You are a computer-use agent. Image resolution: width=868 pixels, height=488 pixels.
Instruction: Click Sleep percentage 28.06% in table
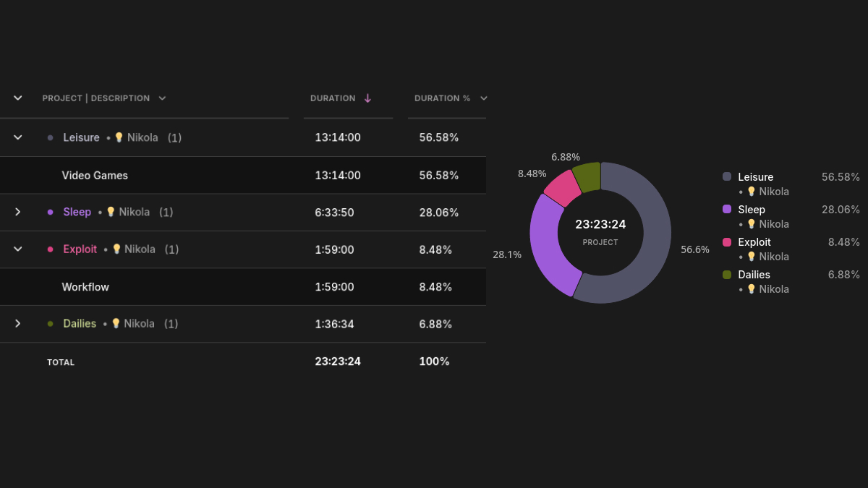(x=439, y=213)
